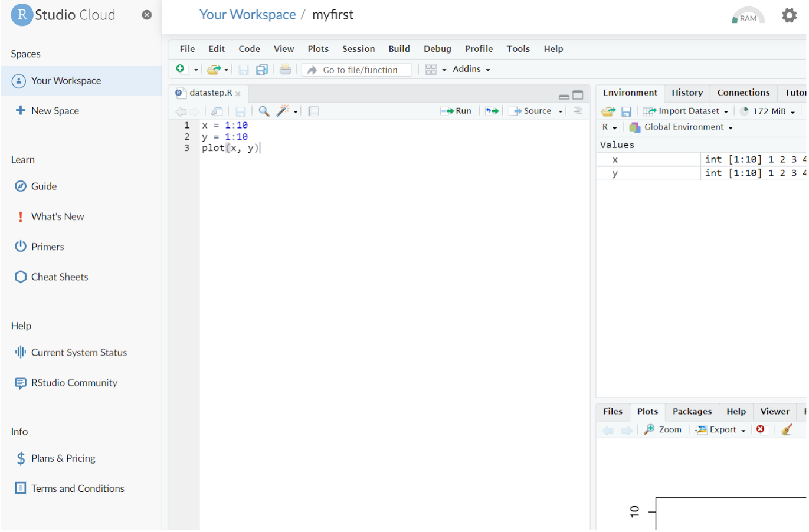Viewport: 809px width, 532px height.
Task: Open the Export plot dropdown
Action: [x=720, y=430]
